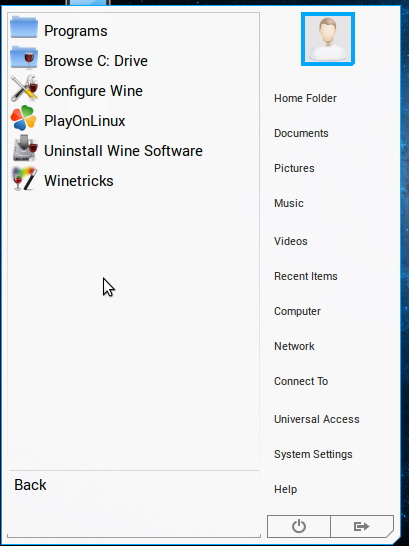This screenshot has width=409, height=546.
Task: Select the user avatar picture
Action: 328,39
